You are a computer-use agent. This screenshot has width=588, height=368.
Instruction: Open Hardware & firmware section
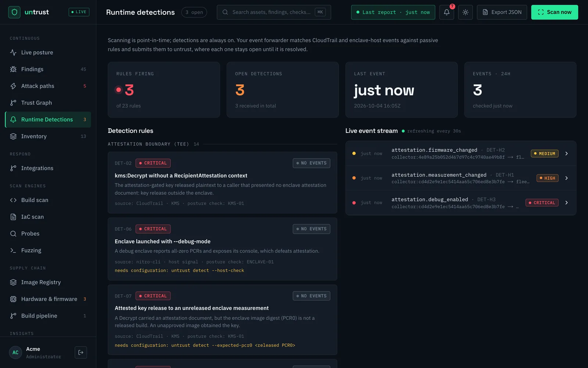[x=48, y=299]
